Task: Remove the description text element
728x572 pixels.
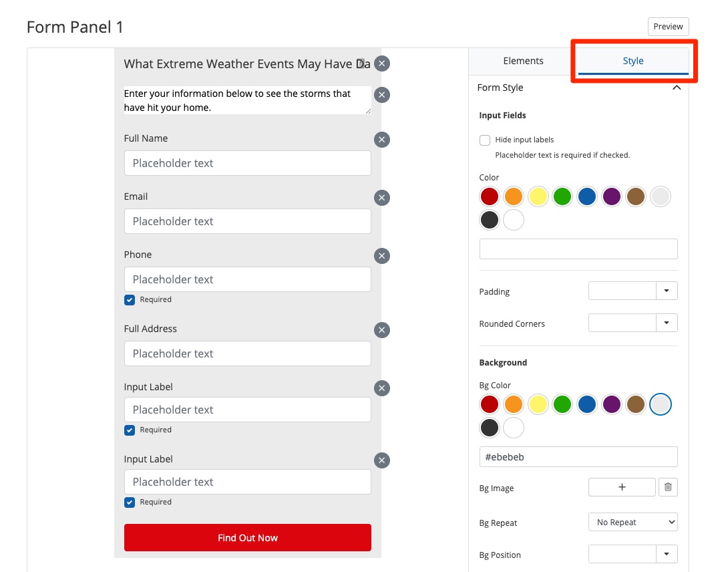Action: (381, 95)
